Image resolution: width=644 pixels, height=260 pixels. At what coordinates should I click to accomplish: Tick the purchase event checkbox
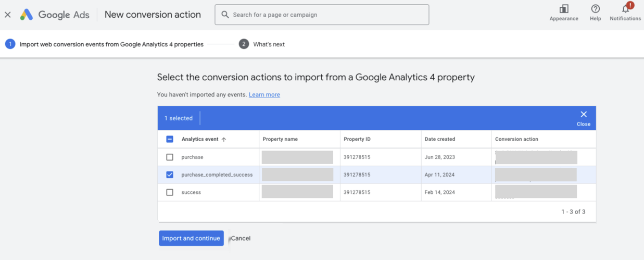coord(170,157)
